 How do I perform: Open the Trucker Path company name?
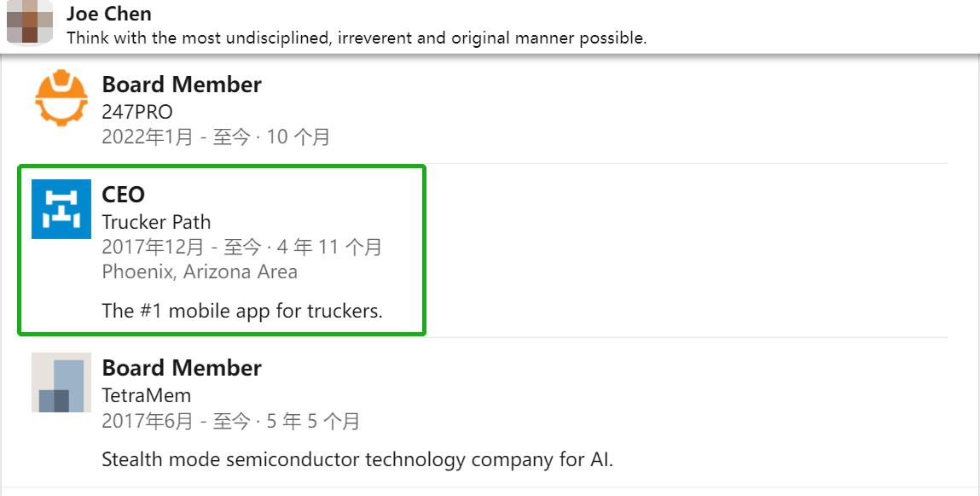(x=156, y=222)
